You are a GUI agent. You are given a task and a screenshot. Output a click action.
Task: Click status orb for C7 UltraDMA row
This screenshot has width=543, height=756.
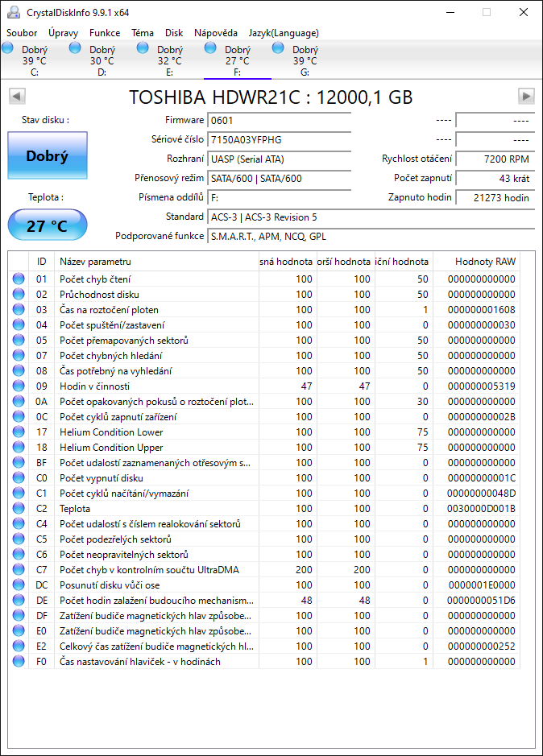click(19, 569)
